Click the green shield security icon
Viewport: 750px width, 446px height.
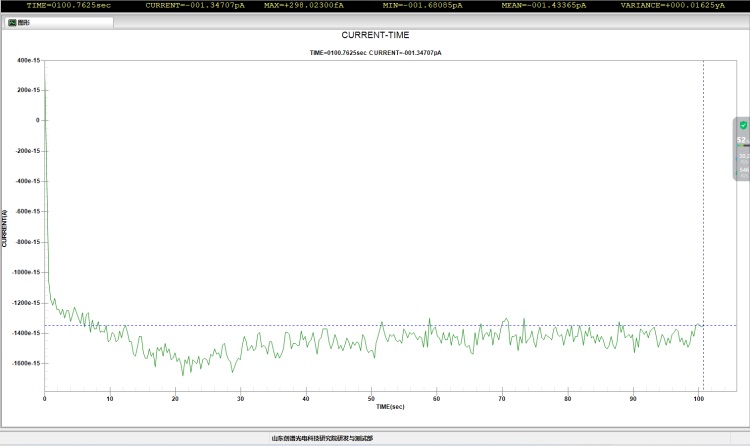(x=743, y=125)
